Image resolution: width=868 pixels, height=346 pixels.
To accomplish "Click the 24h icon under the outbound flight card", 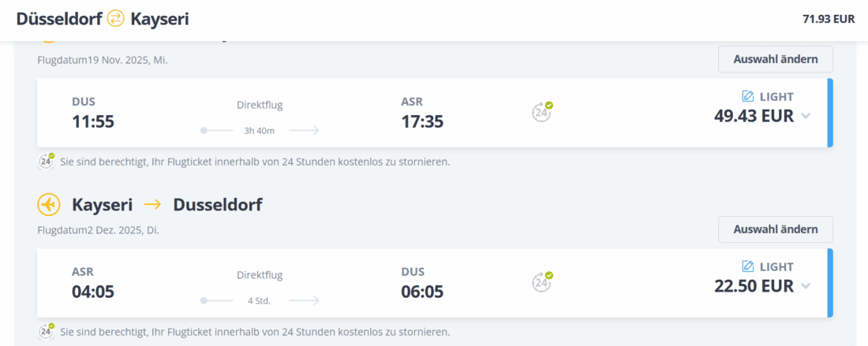I will tap(47, 162).
